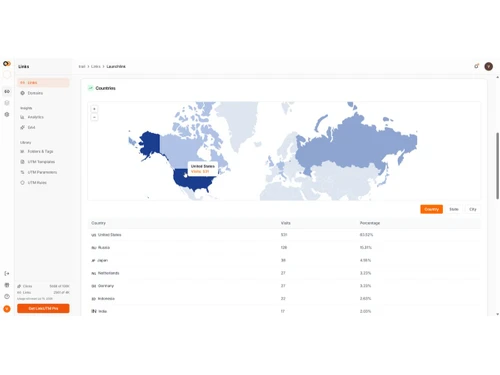
Task: Click the Countries section heading
Action: [x=105, y=88]
